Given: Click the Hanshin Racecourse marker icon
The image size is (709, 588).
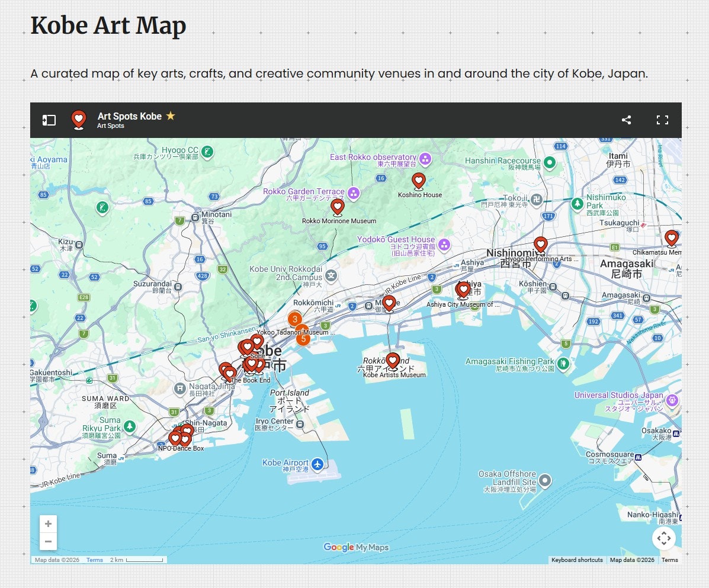Looking at the screenshot, I should [x=550, y=162].
